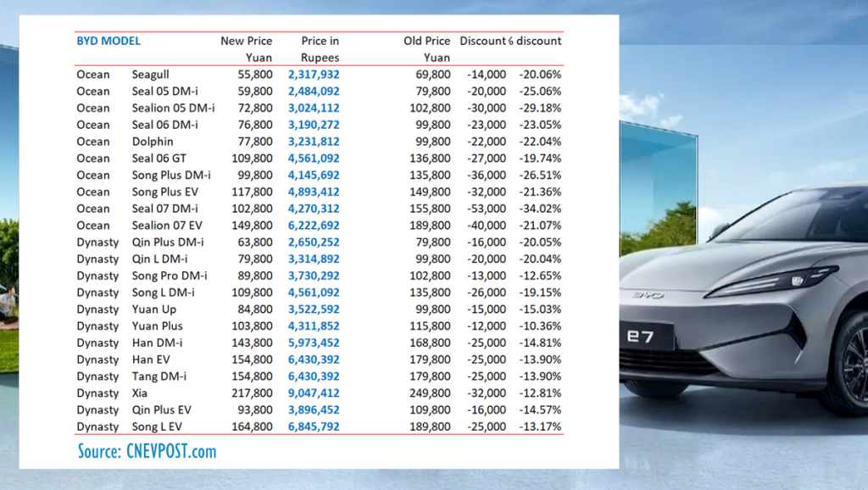The width and height of the screenshot is (868, 490).
Task: Select the "-25.06%" discount value
Action: point(540,92)
